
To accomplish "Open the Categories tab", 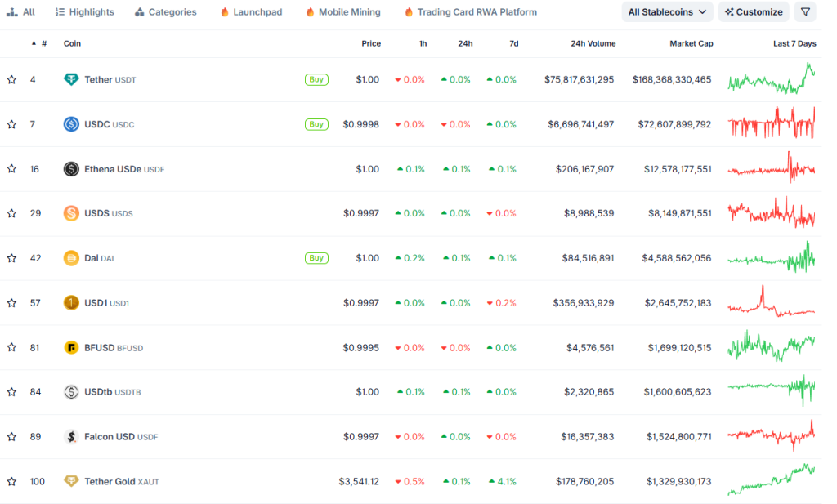I will click(166, 12).
